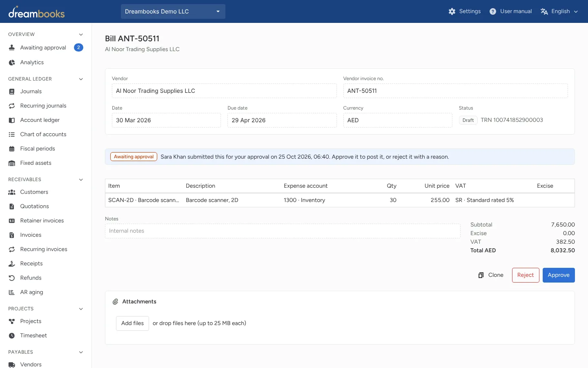Click the User manual question mark icon
The height and width of the screenshot is (368, 588).
[x=493, y=11]
